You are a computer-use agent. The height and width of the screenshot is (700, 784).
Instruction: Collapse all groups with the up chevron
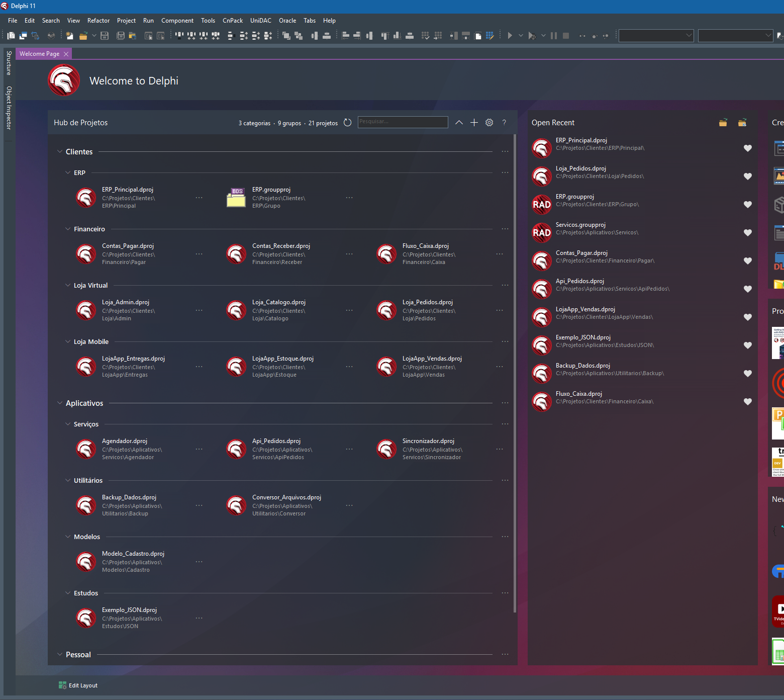[x=459, y=123]
